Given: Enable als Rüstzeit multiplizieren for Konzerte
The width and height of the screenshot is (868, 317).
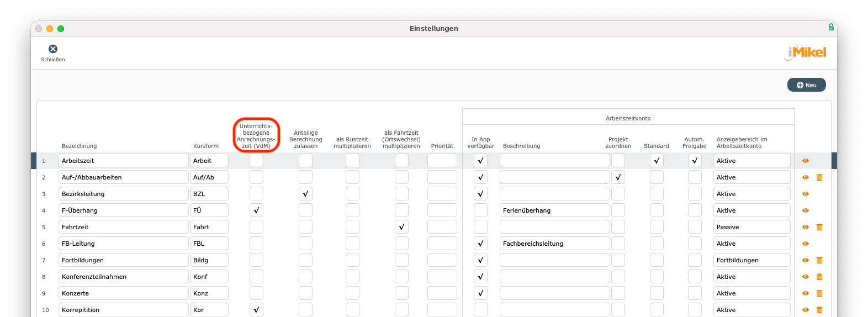Looking at the screenshot, I should 352,293.
